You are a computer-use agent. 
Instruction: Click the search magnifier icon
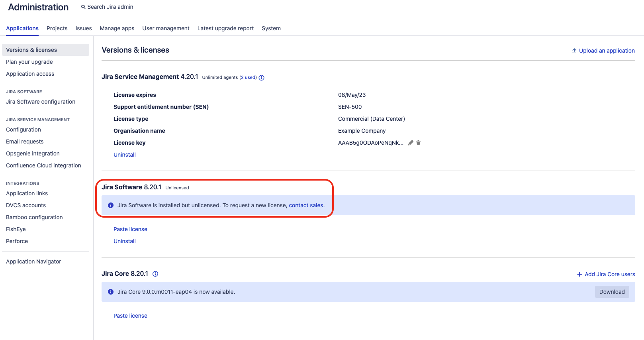point(83,7)
